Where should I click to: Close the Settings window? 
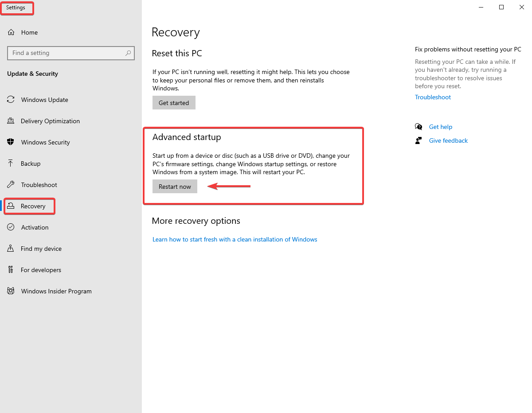522,7
